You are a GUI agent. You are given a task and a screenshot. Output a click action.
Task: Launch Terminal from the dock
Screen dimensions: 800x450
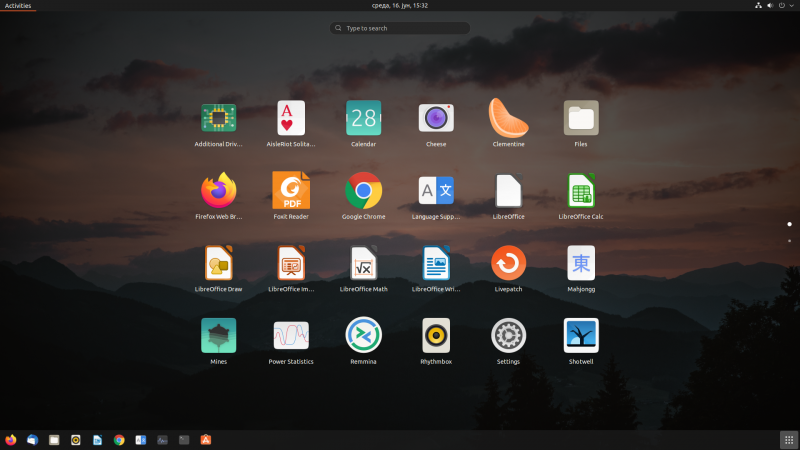click(184, 440)
